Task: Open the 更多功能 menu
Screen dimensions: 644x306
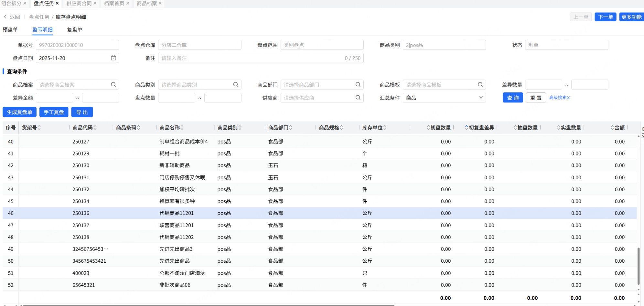Action: 631,17
